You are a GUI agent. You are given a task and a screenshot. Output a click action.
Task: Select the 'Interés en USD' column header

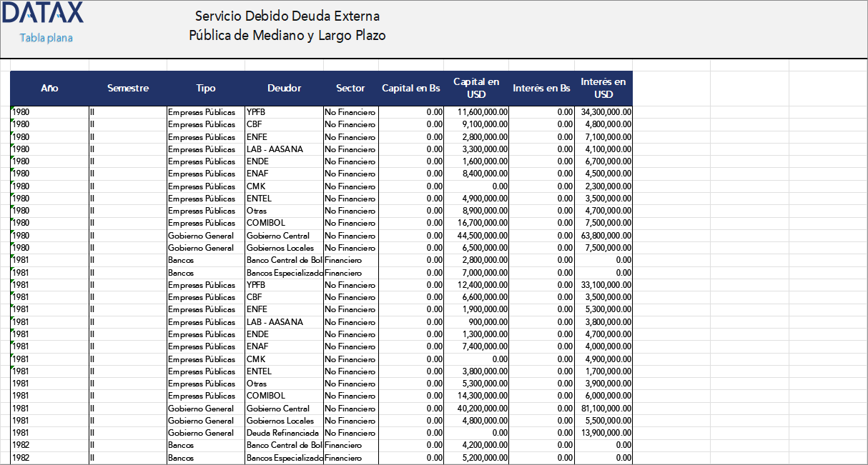pyautogui.click(x=603, y=88)
